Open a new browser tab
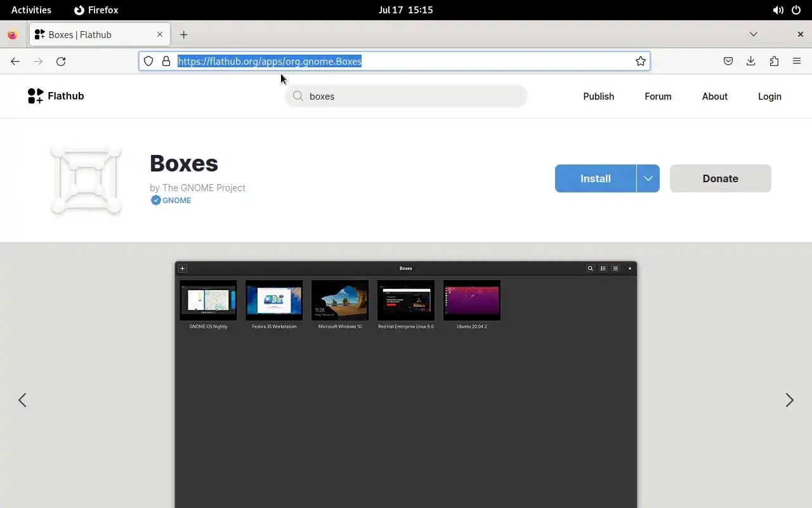Viewport: 812px width, 508px height. tap(183, 34)
